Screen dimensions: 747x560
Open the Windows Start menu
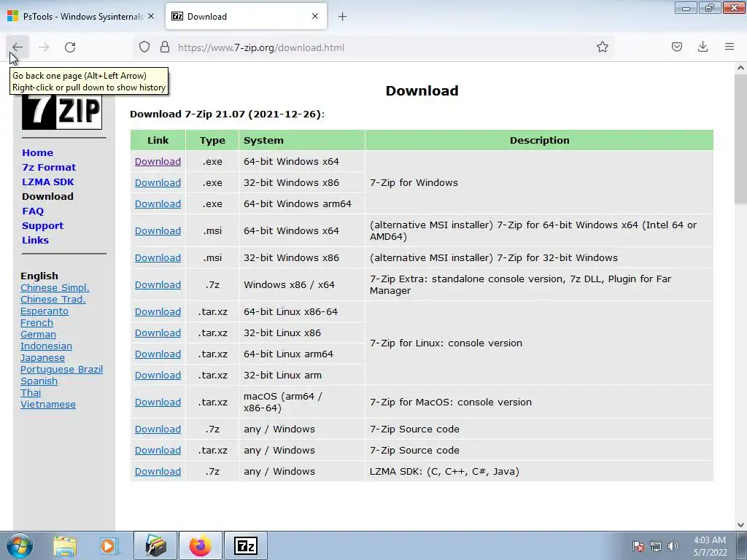tap(19, 545)
